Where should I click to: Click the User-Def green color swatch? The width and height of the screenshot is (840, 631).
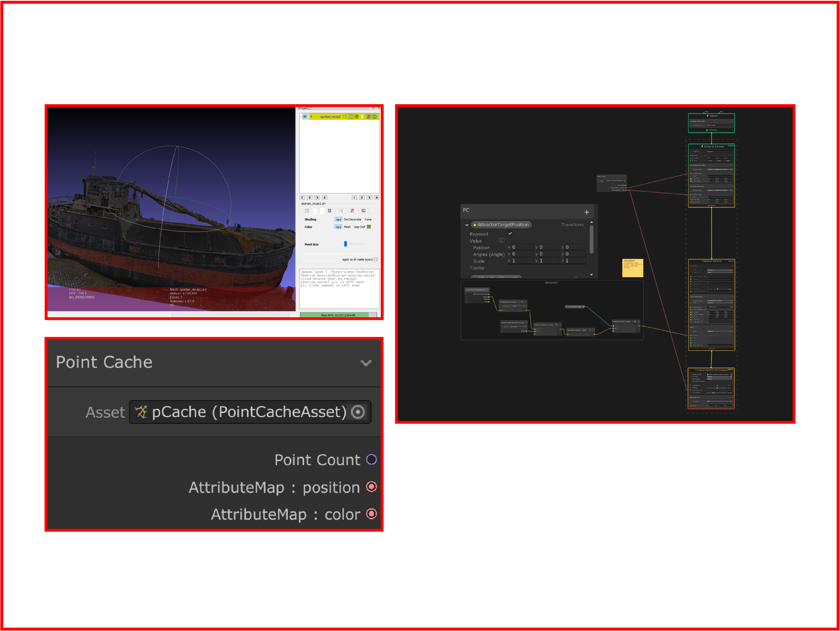coord(369,227)
